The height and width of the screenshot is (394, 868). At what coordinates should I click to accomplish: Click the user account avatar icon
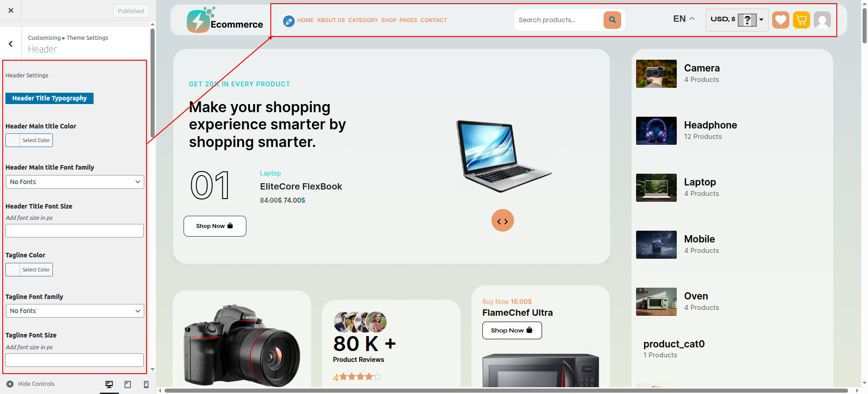coord(822,20)
